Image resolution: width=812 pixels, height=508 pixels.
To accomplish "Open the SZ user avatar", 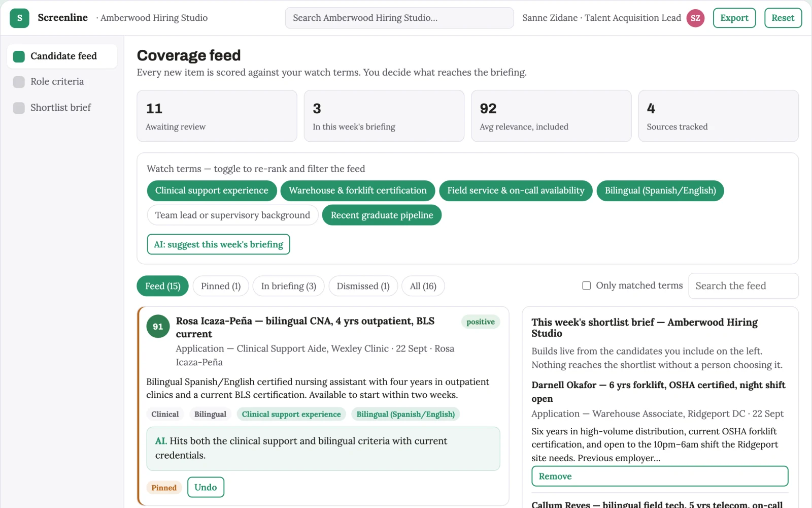I will (695, 18).
